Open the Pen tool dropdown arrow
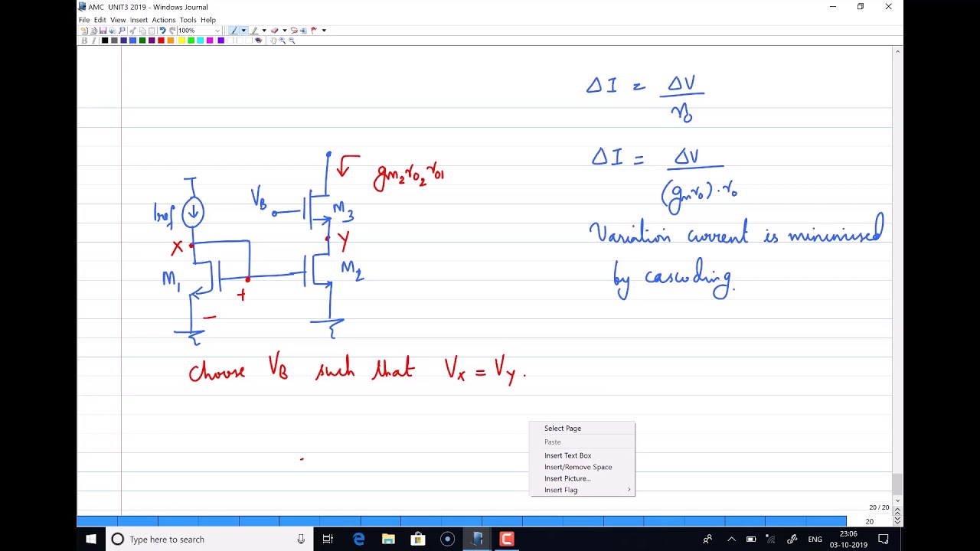 (x=243, y=31)
